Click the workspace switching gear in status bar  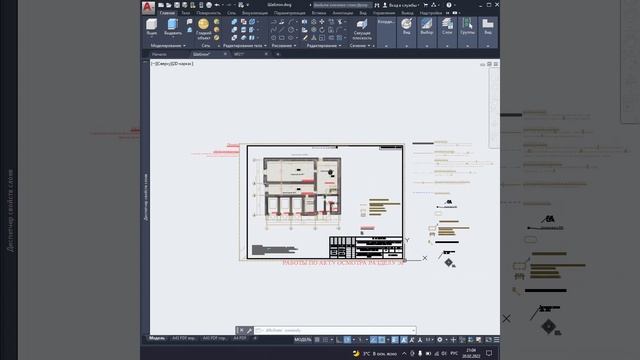tap(440, 340)
